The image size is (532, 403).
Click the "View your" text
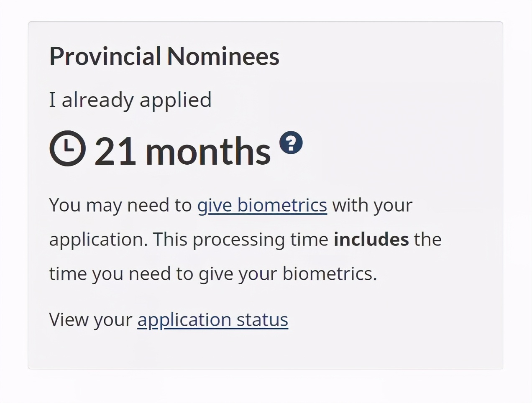point(91,320)
